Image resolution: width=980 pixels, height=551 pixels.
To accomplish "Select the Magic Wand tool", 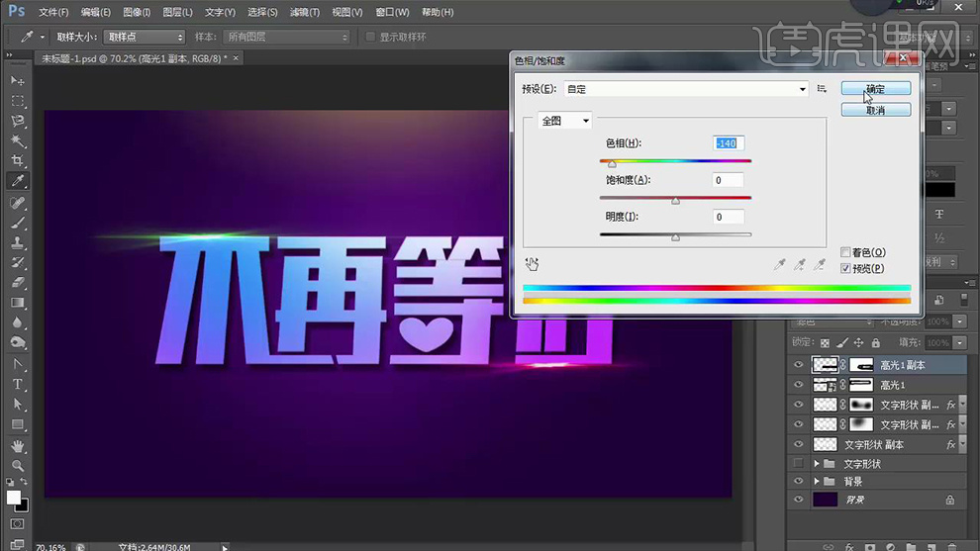I will click(x=18, y=140).
